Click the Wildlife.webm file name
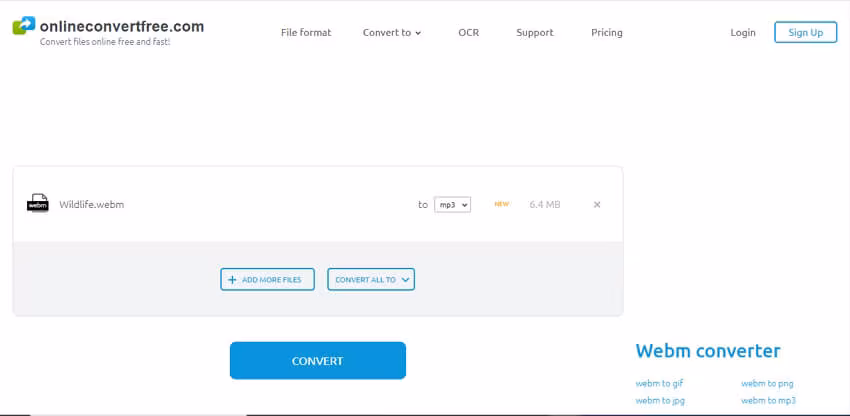The image size is (850, 416). 92,205
